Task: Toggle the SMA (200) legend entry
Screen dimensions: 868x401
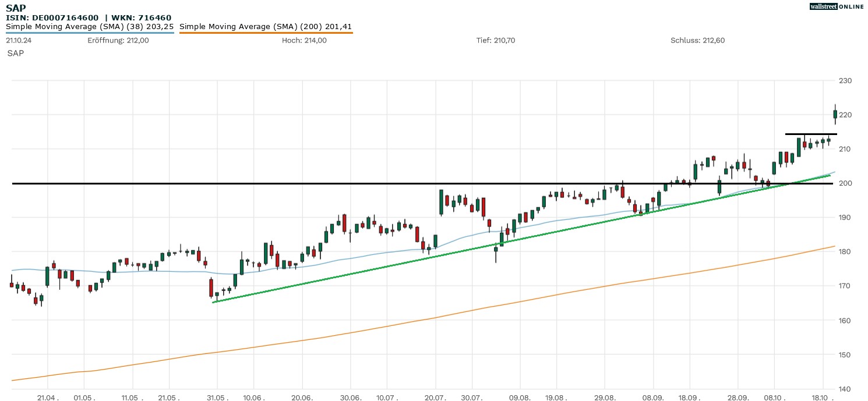Action: [266, 27]
